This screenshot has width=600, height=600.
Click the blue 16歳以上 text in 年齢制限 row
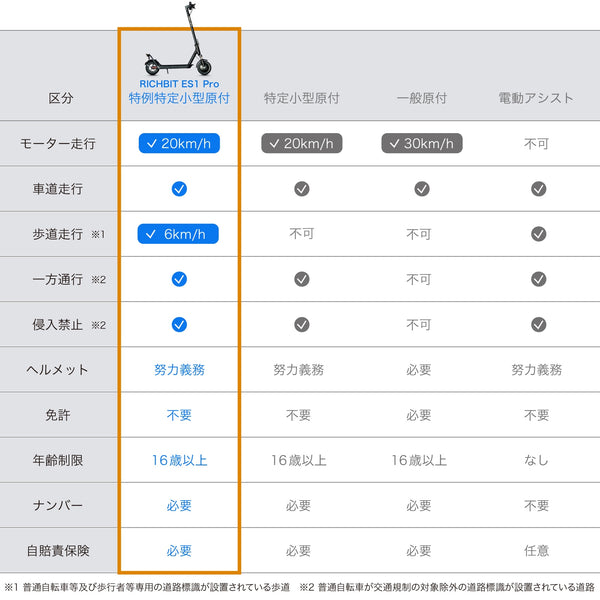tap(179, 460)
